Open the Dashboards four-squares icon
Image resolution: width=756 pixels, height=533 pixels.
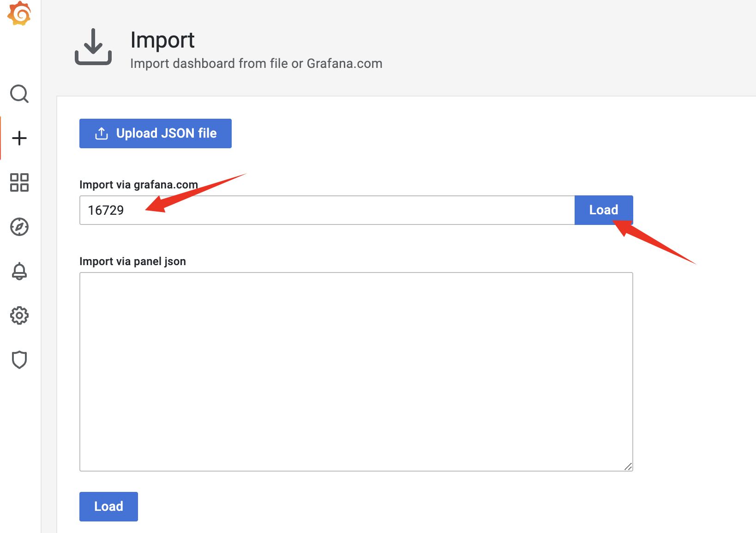coord(19,182)
